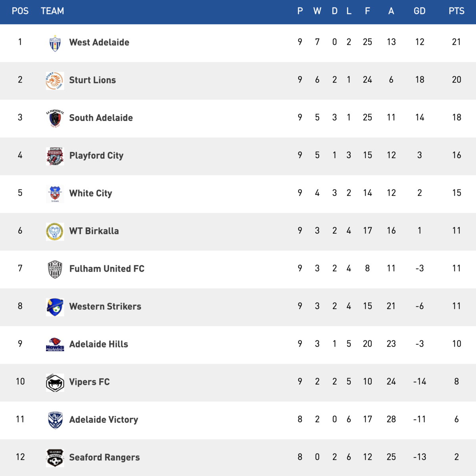Image resolution: width=476 pixels, height=476 pixels.
Task: Click the West Adelaide club crest
Action: (55, 43)
